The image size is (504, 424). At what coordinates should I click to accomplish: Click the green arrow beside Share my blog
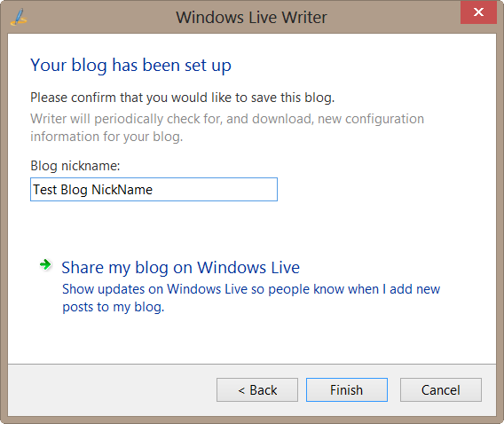pyautogui.click(x=45, y=265)
